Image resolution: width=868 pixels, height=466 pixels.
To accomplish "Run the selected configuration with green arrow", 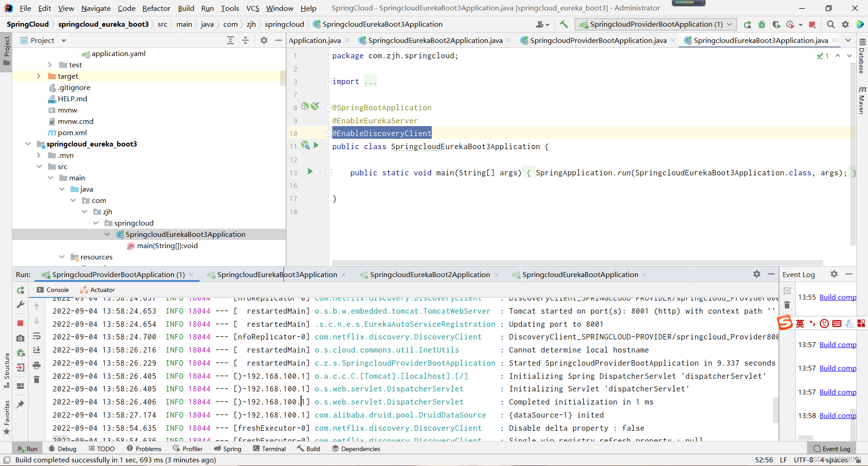I will click(747, 24).
